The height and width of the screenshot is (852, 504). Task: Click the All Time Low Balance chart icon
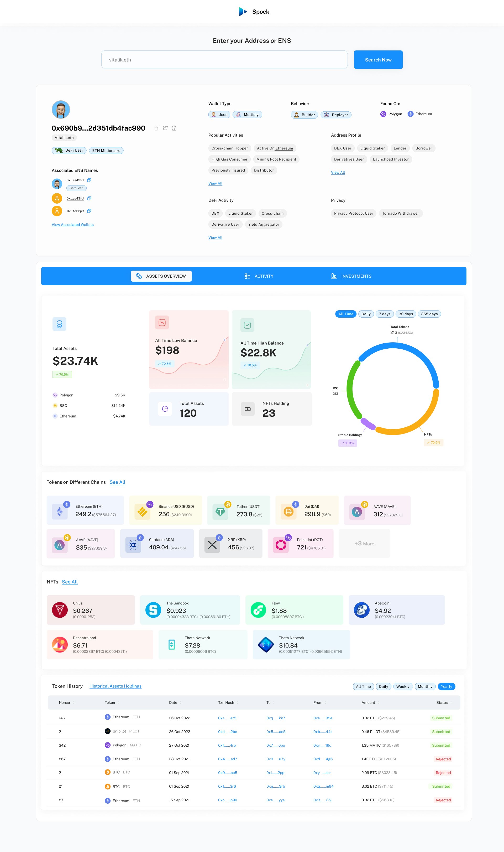point(162,323)
